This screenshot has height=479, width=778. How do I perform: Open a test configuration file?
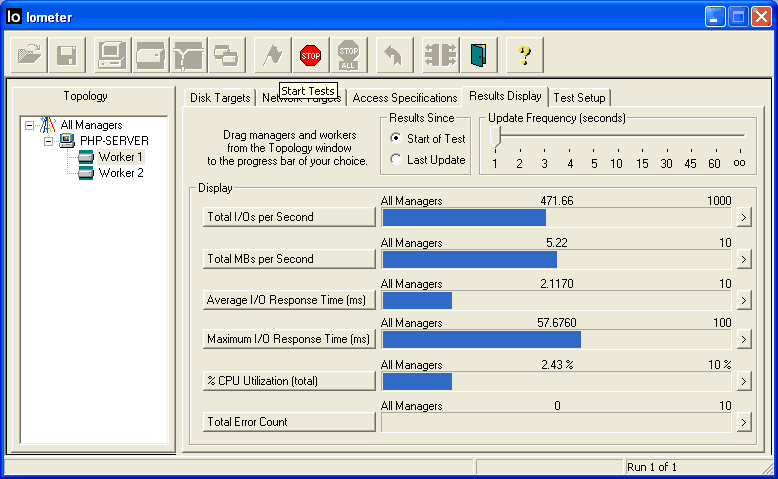tap(29, 55)
